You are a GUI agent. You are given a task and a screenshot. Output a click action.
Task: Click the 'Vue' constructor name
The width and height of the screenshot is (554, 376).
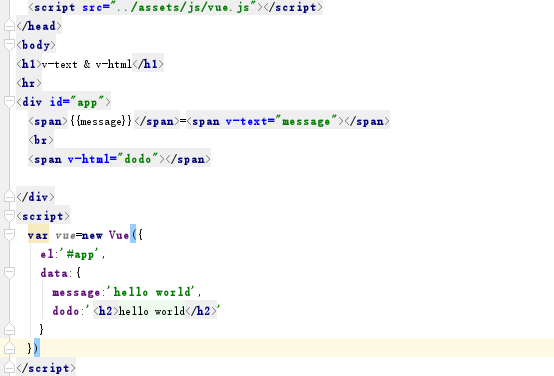point(119,235)
